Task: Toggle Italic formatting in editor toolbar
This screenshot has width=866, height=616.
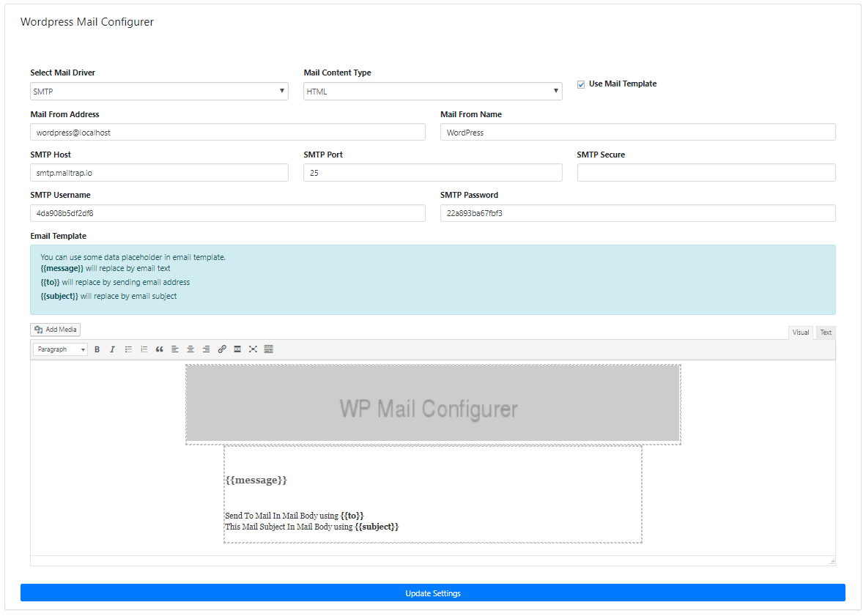Action: (113, 349)
